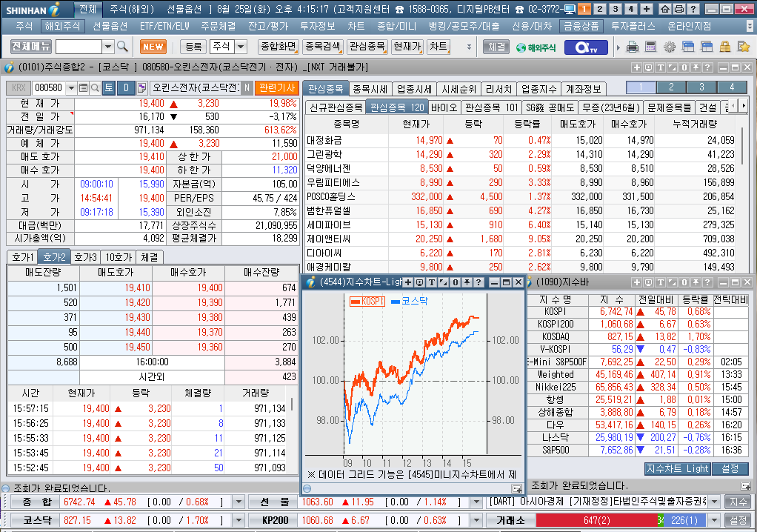Viewport: 757px width, 532px height.
Task: Expand the right arrow before toolbar printer
Action: pyautogui.click(x=618, y=47)
